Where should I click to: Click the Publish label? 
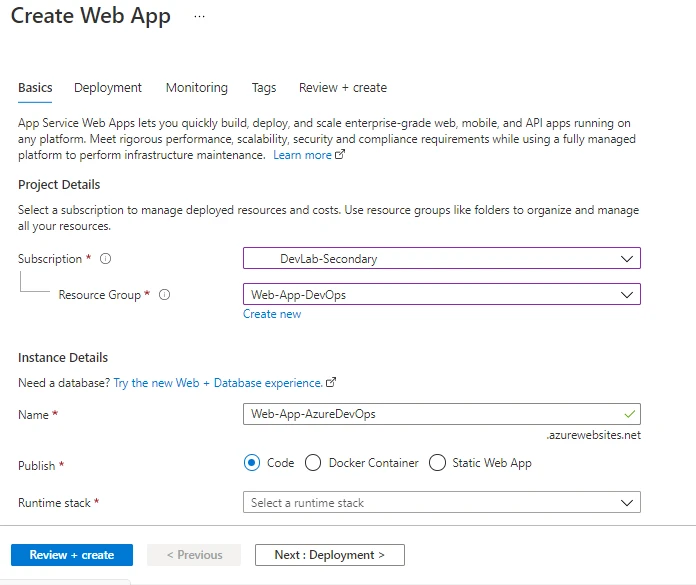click(x=36, y=466)
